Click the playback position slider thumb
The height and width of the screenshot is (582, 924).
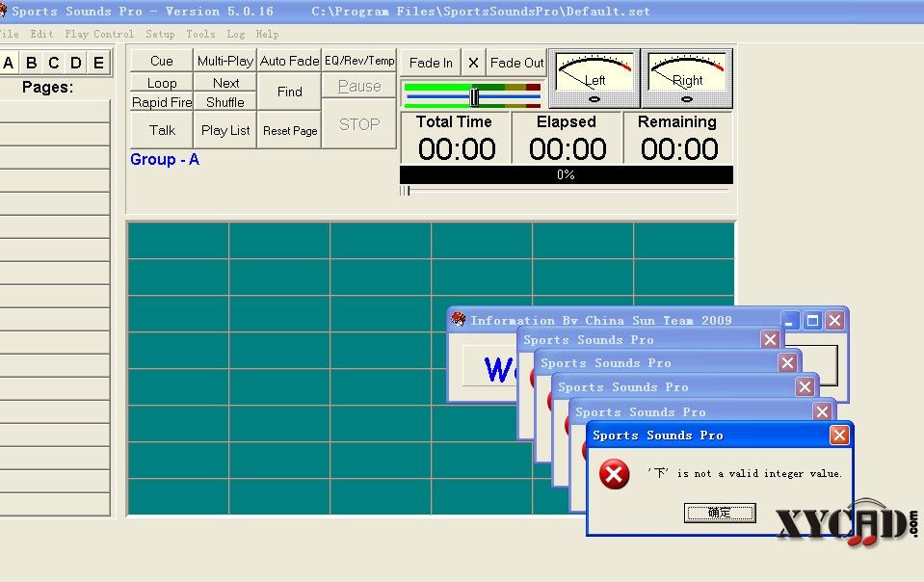[x=405, y=190]
